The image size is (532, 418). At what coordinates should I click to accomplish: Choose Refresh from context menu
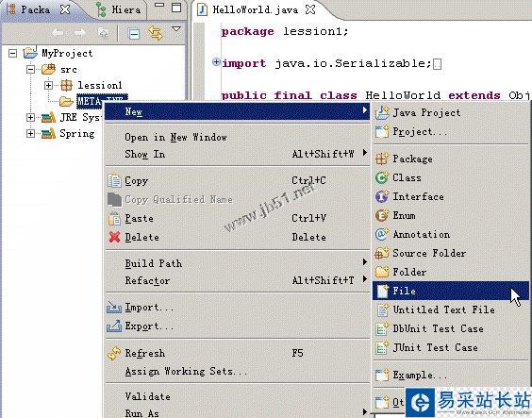point(237,353)
